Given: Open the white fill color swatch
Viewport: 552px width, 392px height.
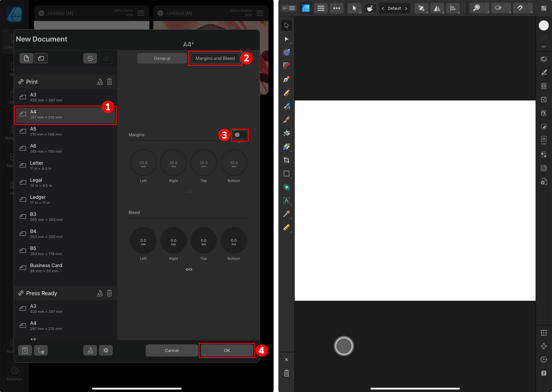Looking at the screenshot, I should coord(544,25).
